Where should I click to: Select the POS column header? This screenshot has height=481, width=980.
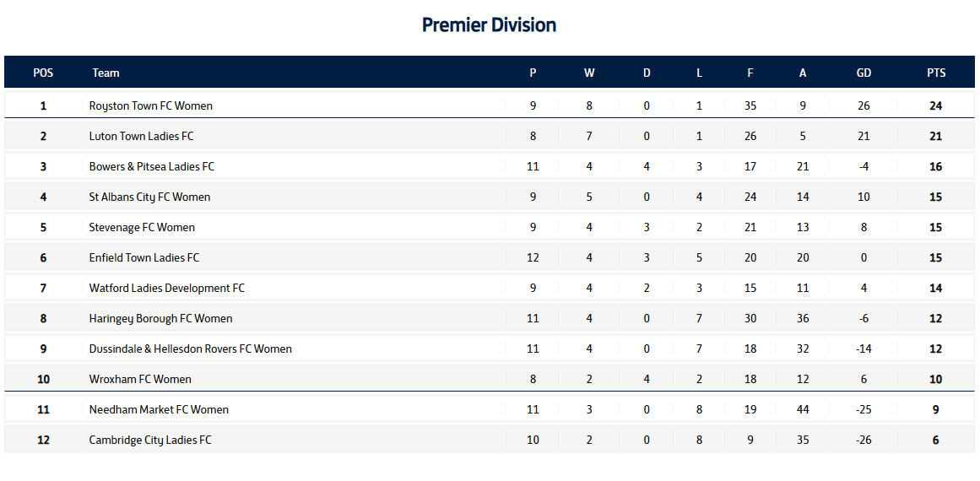pos(43,73)
